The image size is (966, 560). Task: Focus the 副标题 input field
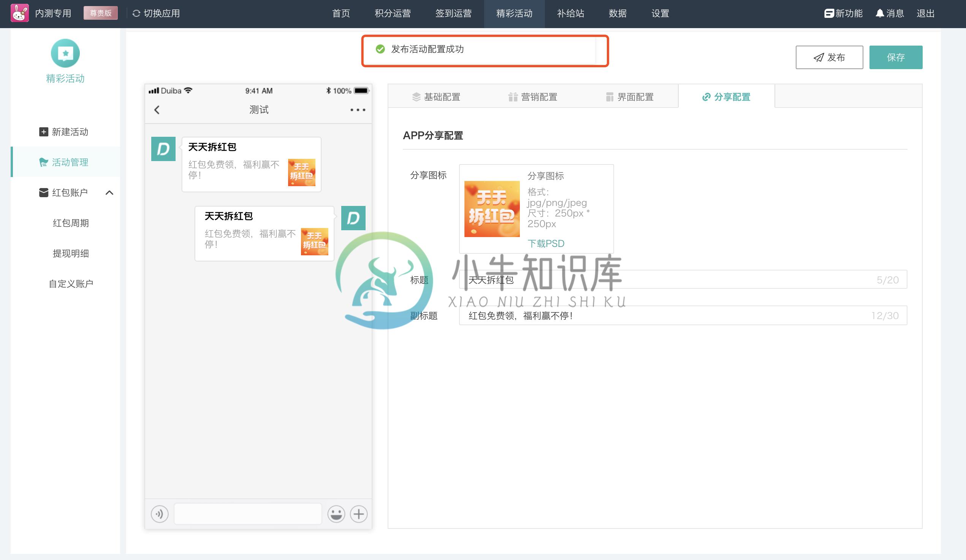click(x=683, y=315)
